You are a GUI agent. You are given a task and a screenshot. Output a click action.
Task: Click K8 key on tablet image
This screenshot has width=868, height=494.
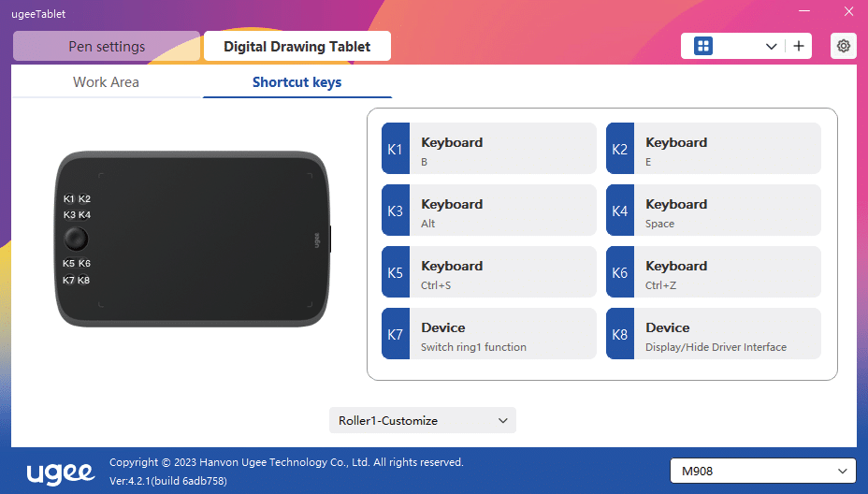(83, 281)
